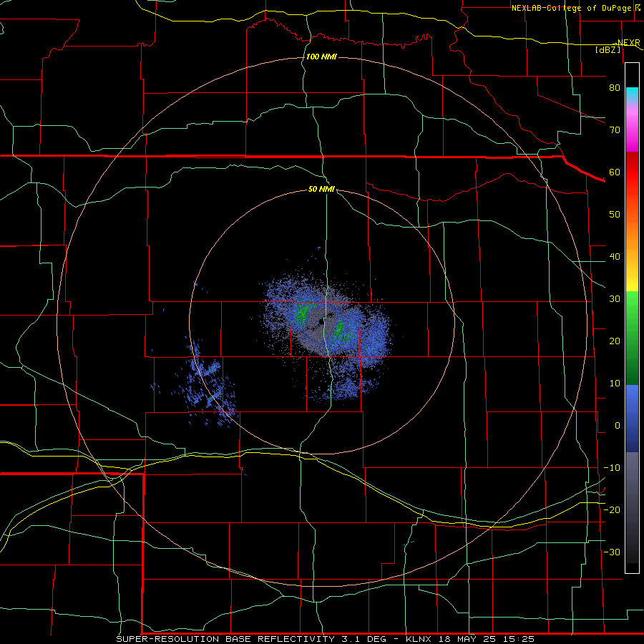Click the 30 value on the dBZ scale

tap(615, 298)
